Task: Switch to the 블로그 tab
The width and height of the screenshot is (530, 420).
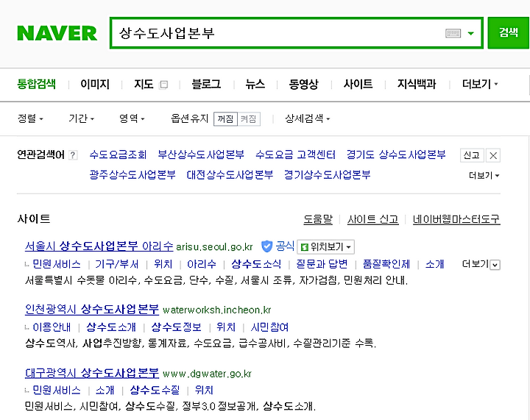Action: [x=206, y=84]
